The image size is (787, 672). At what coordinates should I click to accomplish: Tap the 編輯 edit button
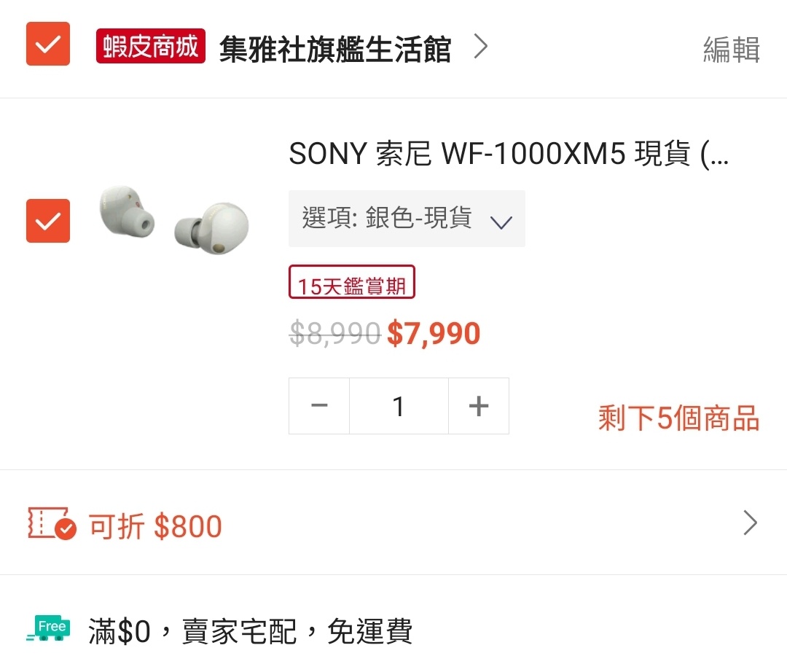pos(731,50)
